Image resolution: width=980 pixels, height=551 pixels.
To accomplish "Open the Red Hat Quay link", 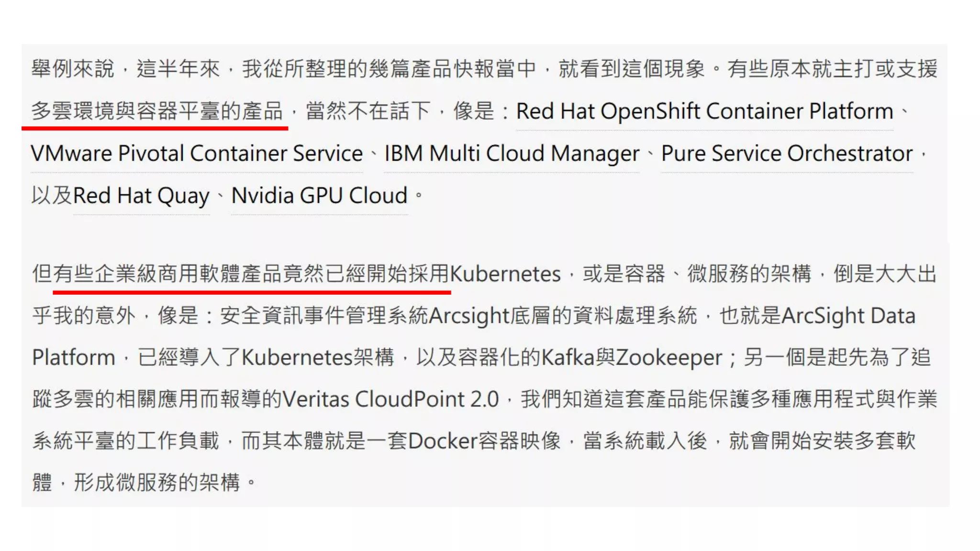I will [x=141, y=196].
